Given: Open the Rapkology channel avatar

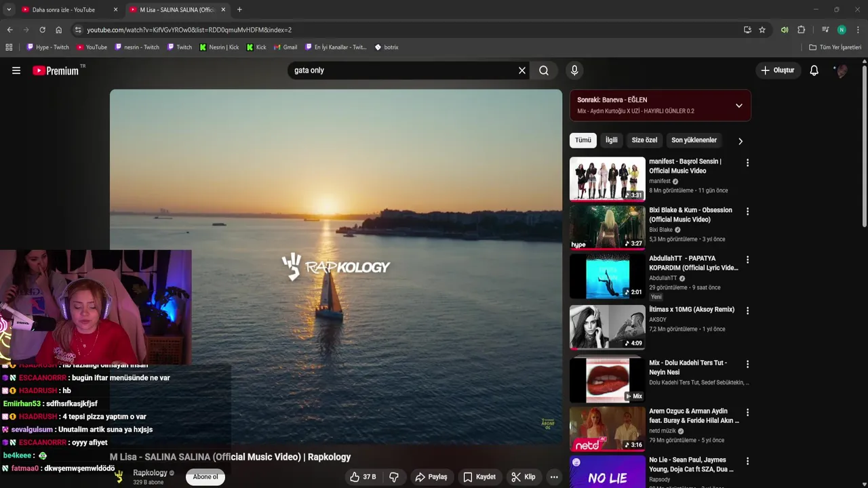Looking at the screenshot, I should [x=119, y=477].
